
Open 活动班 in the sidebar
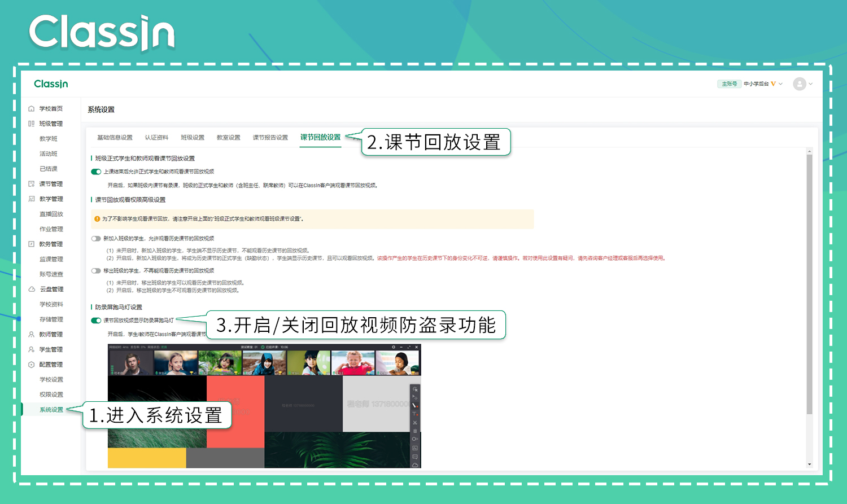49,154
